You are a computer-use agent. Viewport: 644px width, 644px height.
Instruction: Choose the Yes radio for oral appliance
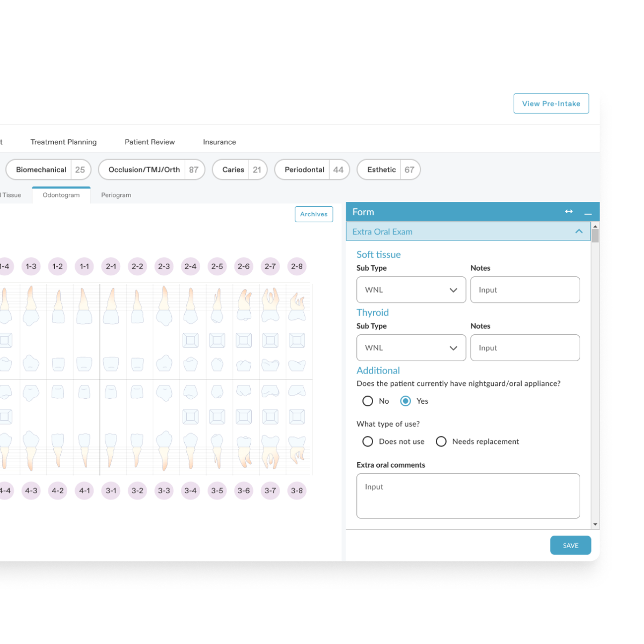tap(405, 401)
